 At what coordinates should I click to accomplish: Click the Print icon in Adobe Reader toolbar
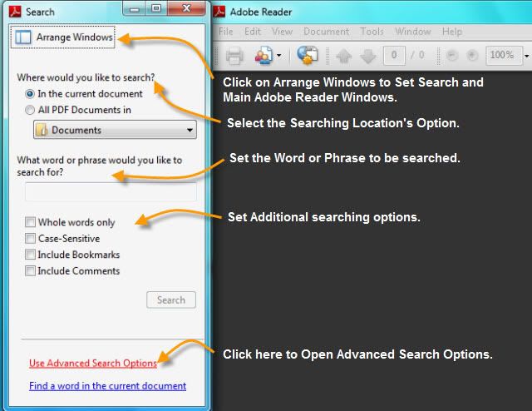[x=234, y=57]
